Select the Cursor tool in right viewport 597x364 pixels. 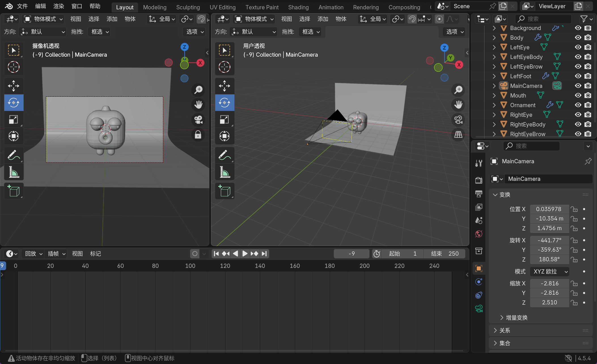[x=224, y=67]
